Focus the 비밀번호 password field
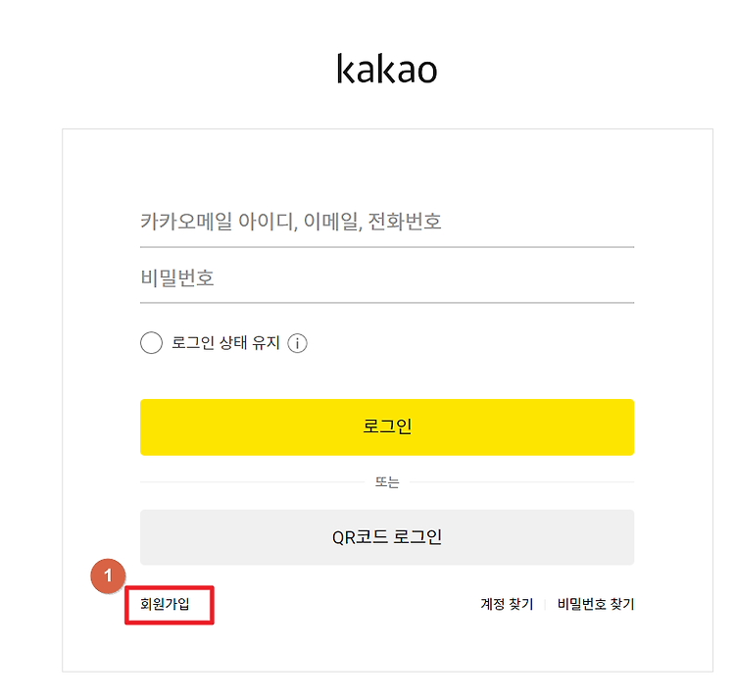This screenshot has height=700, width=735. [387, 277]
